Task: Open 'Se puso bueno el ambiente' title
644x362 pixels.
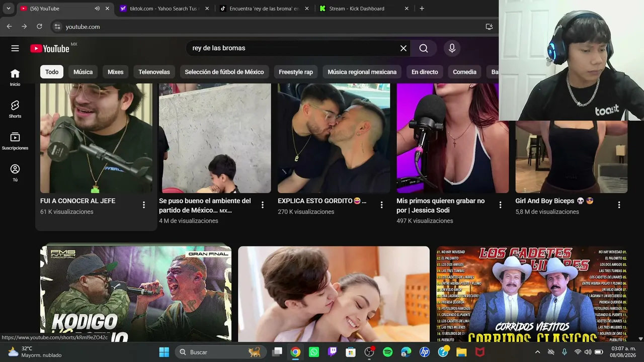Action: [205, 205]
